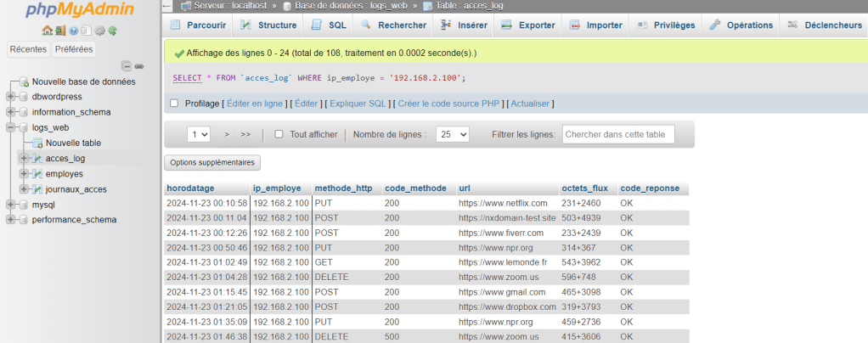Expand the dbwordpress database node
Screen dimensions: 868x343
coord(10,97)
